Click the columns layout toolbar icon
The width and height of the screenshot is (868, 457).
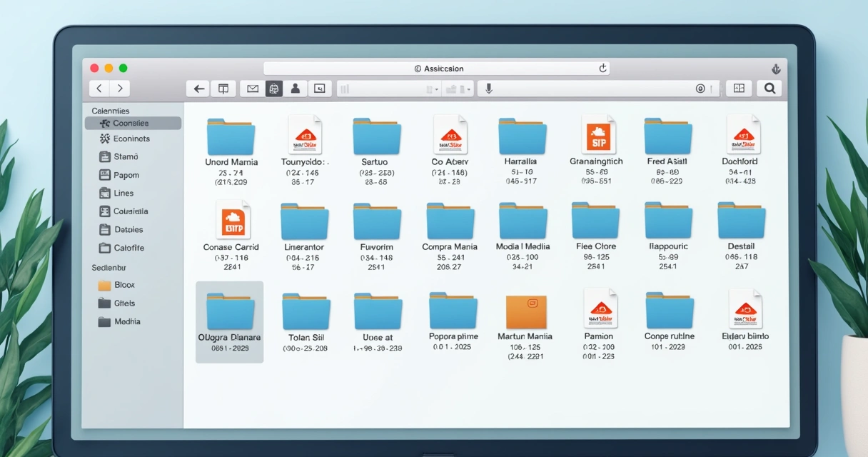(223, 89)
